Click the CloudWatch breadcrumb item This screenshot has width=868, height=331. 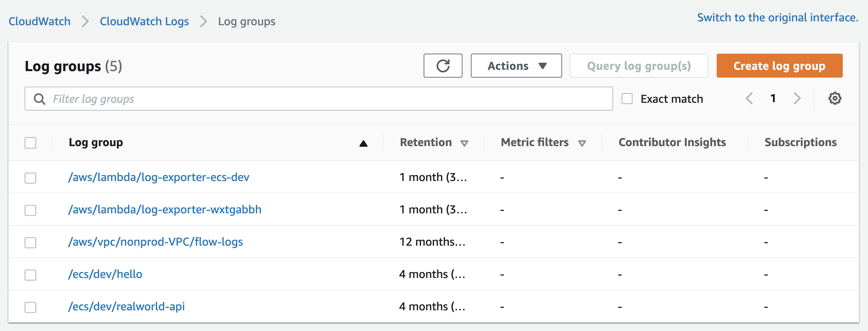pos(39,21)
